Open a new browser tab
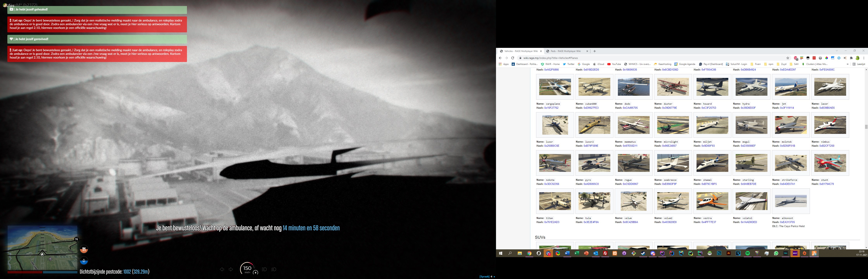This screenshot has width=868, height=279. click(x=594, y=51)
